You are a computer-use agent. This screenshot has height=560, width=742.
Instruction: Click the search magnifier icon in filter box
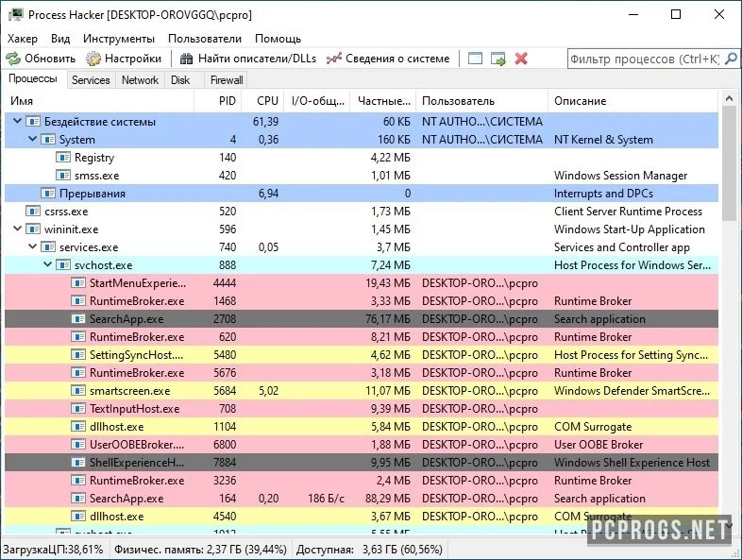[731, 59]
